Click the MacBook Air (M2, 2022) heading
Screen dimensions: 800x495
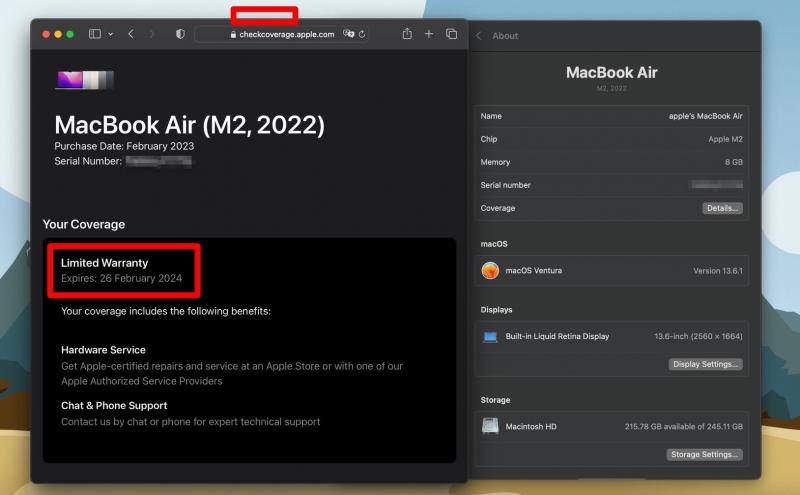[189, 125]
